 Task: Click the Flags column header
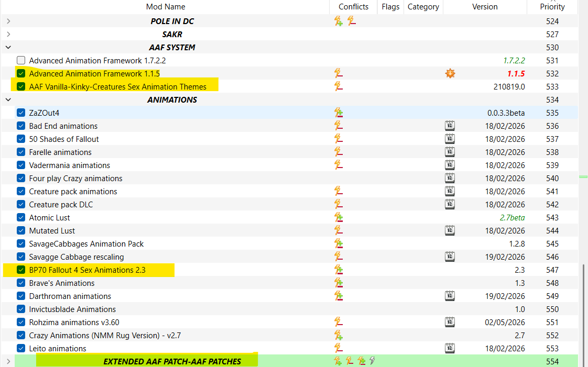[x=390, y=7]
